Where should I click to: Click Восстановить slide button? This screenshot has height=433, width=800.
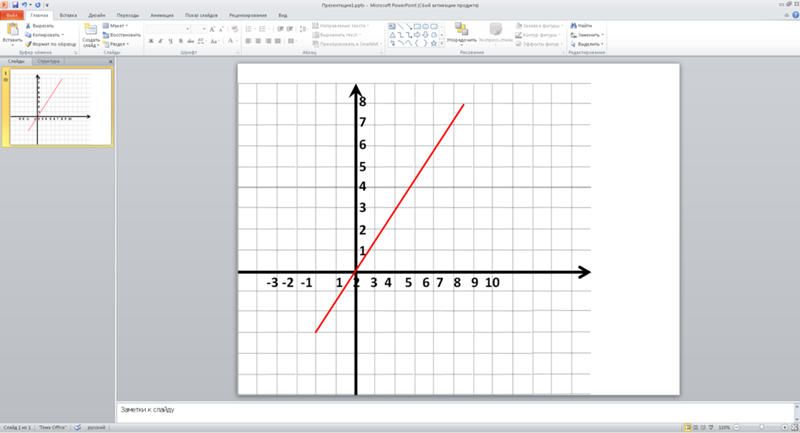click(x=121, y=35)
